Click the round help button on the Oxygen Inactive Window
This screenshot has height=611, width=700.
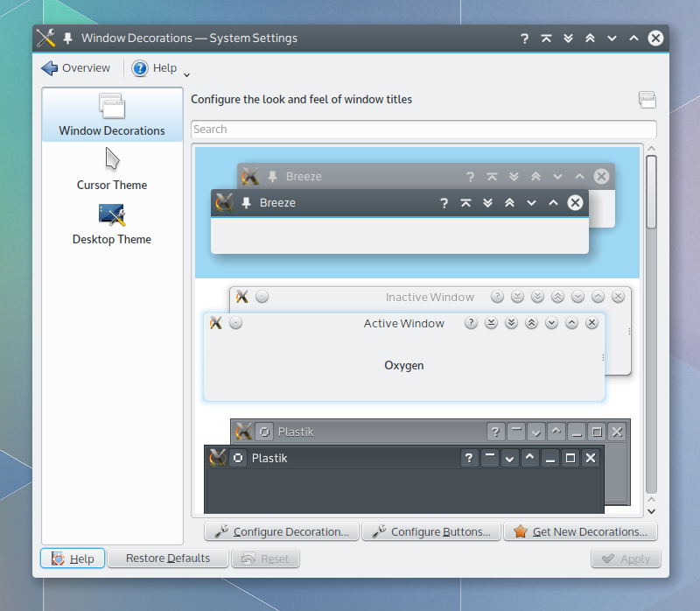click(497, 297)
